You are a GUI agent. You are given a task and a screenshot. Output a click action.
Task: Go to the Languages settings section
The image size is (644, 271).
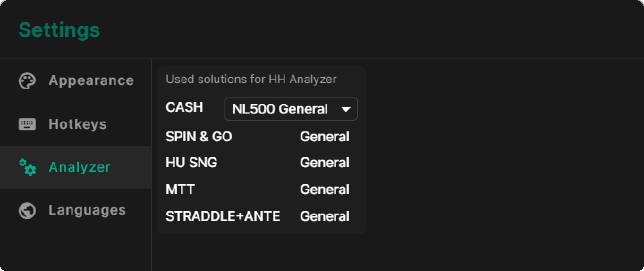click(76, 210)
